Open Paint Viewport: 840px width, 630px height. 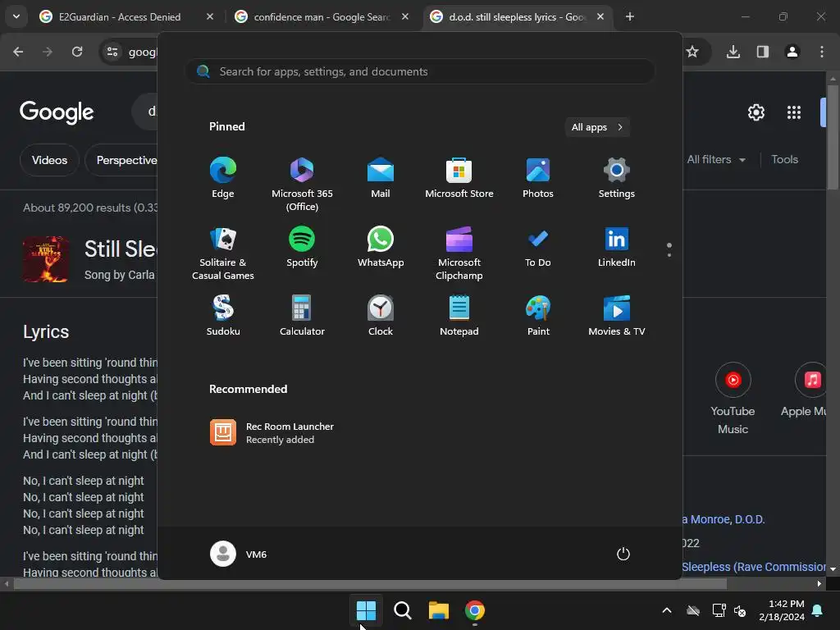(538, 316)
